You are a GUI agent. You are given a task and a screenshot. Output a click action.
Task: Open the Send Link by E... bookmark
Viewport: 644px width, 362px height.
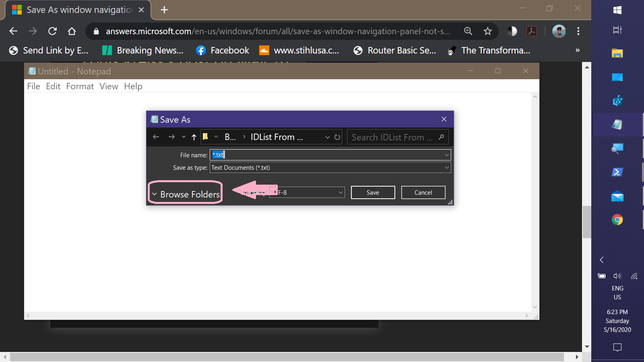click(49, 50)
